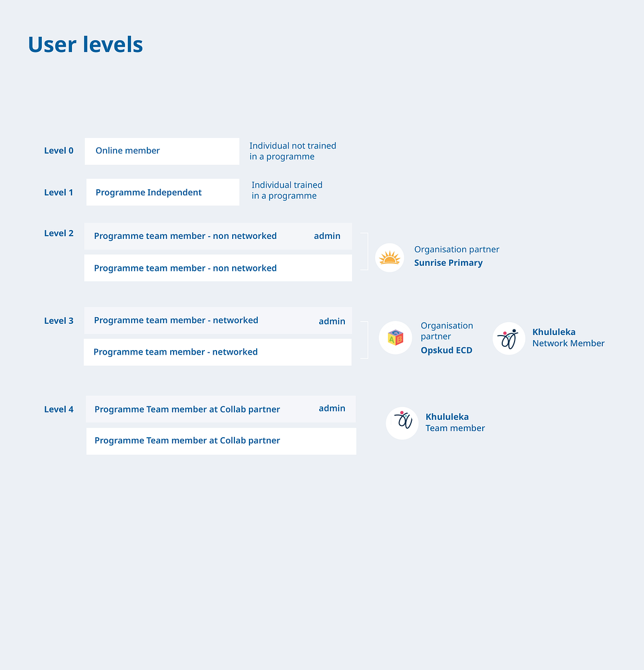This screenshot has width=644, height=670.
Task: Click the Level 3 label
Action: click(x=59, y=321)
